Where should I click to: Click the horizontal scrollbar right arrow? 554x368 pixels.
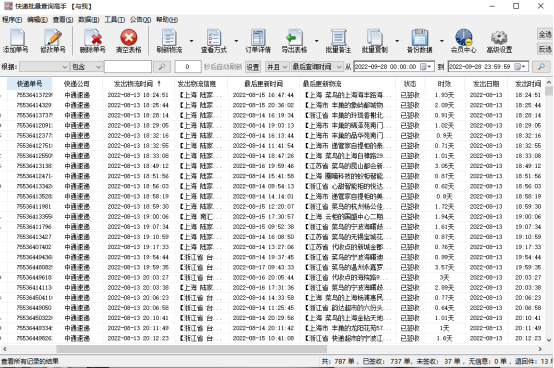540,349
